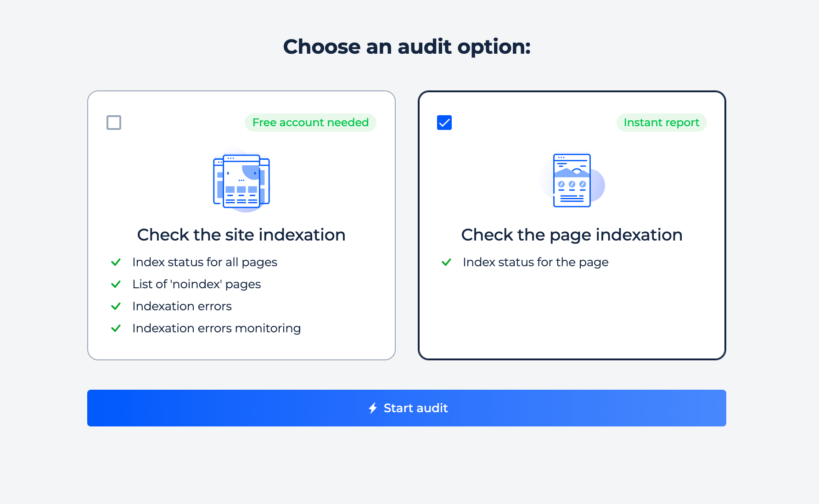The height and width of the screenshot is (504, 819).
Task: Click checkmark icon beside 'Indexation errors monitoring'
Action: [x=116, y=328]
